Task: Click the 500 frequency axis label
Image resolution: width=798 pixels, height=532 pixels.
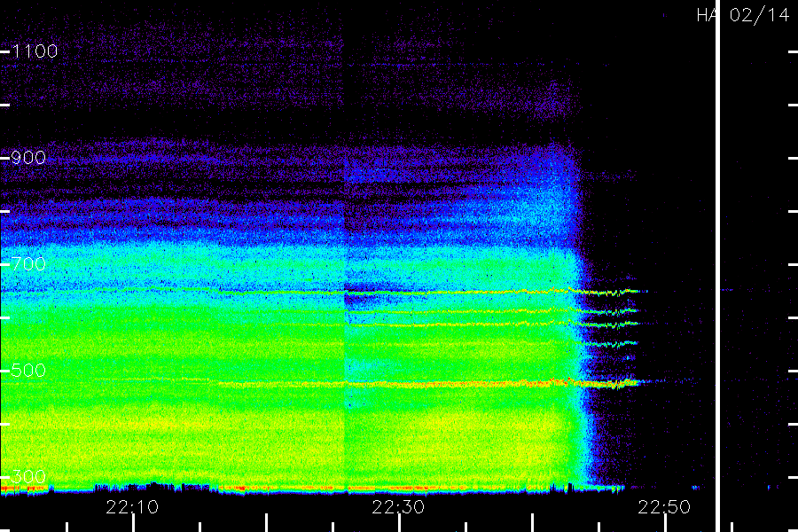Action: click(x=28, y=371)
